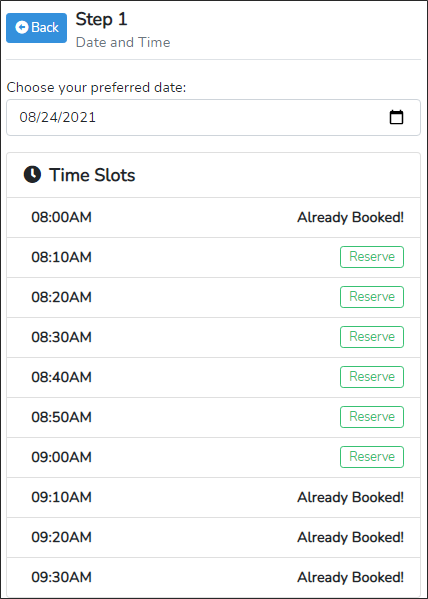Click the 09:30AM Already Booked label
Viewport: 428px width, 599px height.
pyautogui.click(x=350, y=577)
